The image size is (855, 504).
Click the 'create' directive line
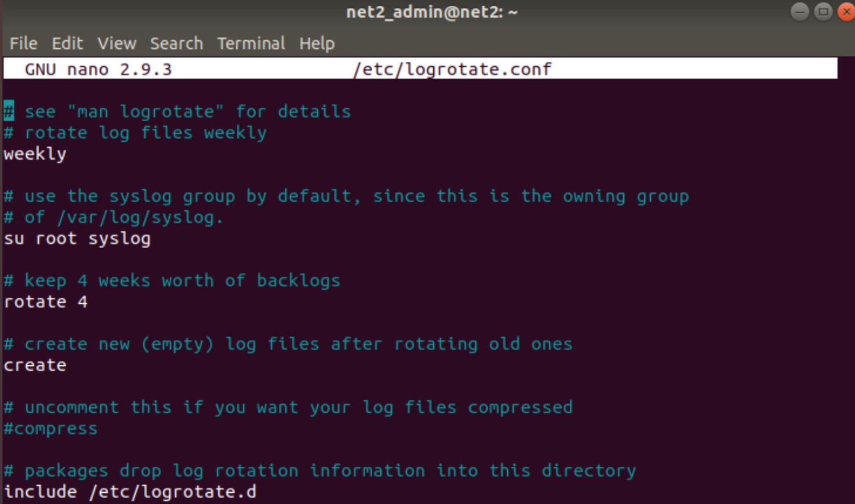pyautogui.click(x=35, y=365)
